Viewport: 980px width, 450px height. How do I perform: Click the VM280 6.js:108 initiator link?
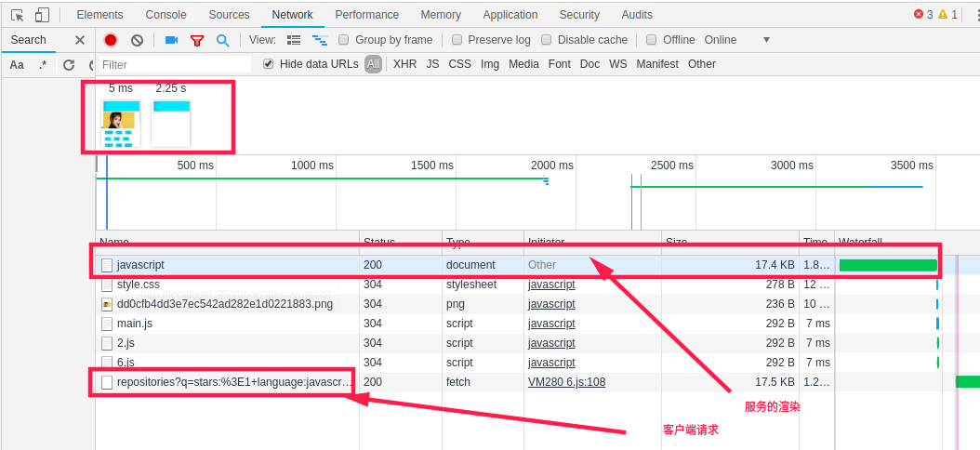tap(566, 382)
